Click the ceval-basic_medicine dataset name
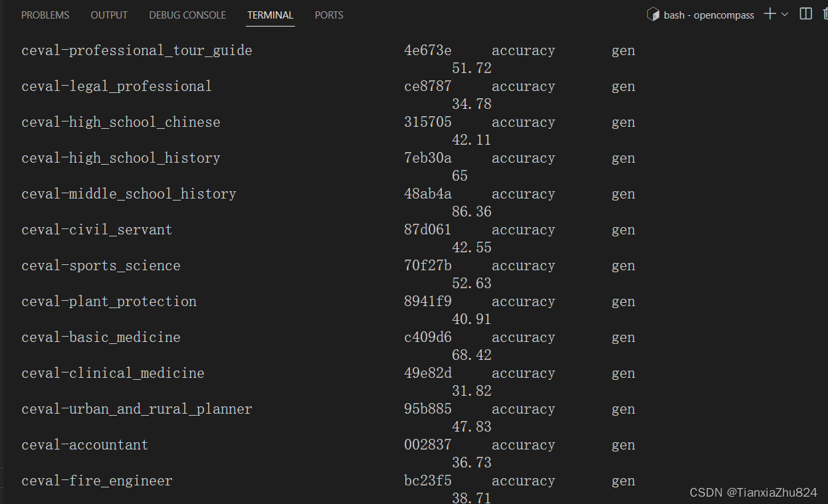This screenshot has width=828, height=504. click(100, 337)
